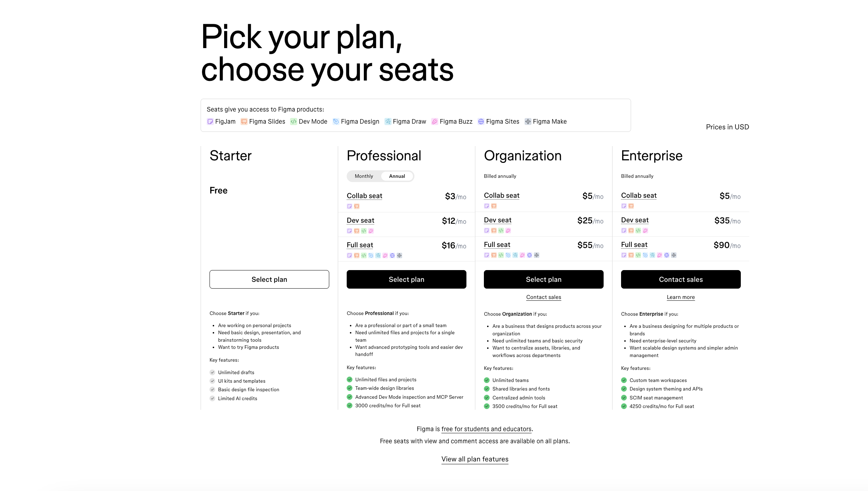Select the Organization plan

tap(543, 279)
